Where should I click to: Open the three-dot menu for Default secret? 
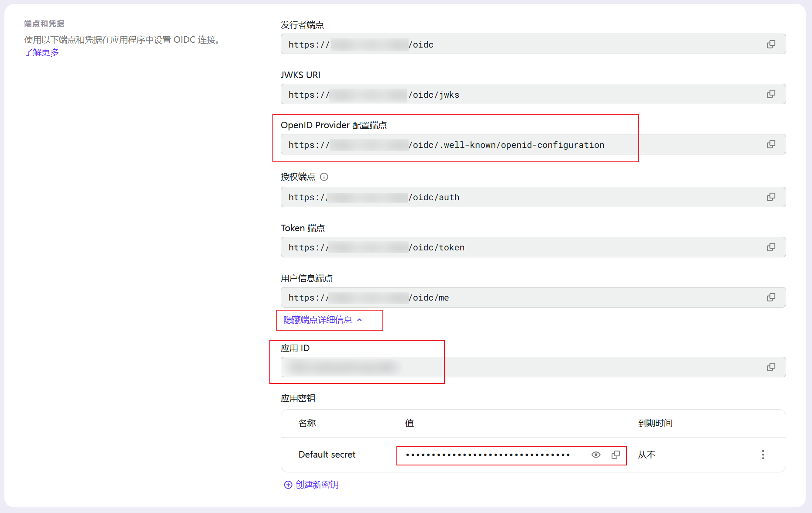pyautogui.click(x=763, y=455)
